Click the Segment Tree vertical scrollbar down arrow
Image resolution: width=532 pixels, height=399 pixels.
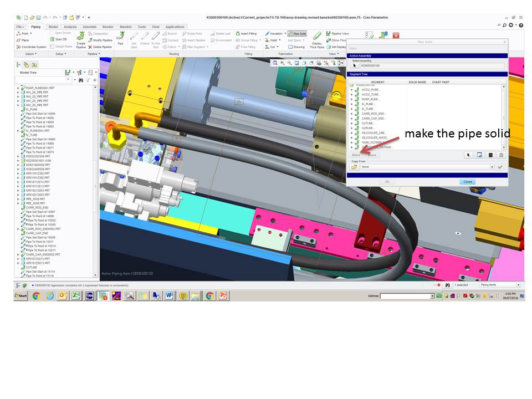504,147
